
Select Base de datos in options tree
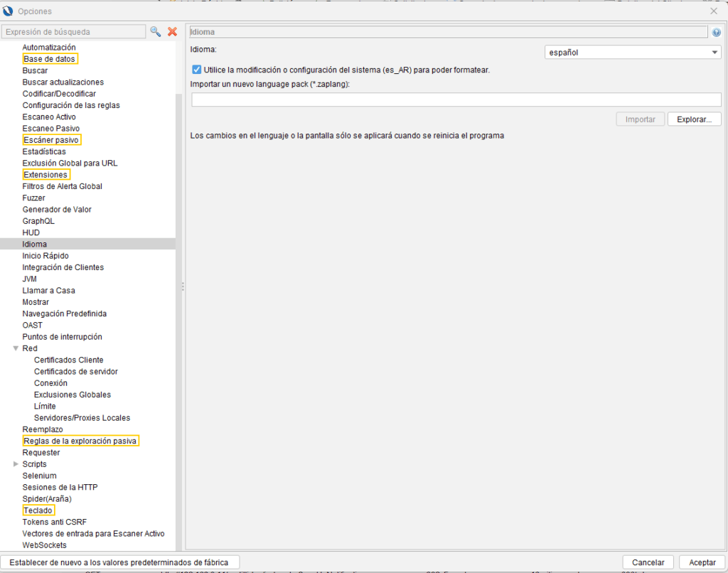click(49, 59)
